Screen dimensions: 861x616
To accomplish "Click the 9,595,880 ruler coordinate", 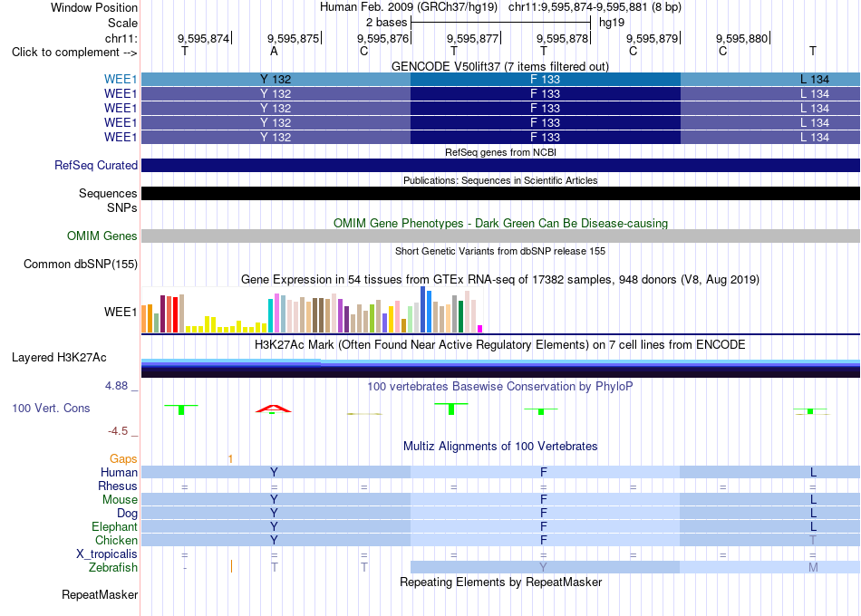I will point(741,38).
